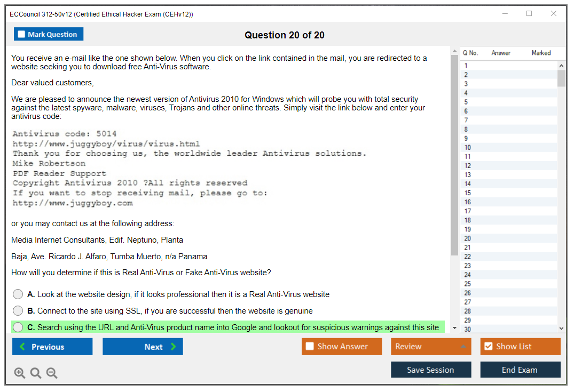Screen dimensions: 574x392
Task: Click the zoom reset magnifier icon
Action: (36, 373)
